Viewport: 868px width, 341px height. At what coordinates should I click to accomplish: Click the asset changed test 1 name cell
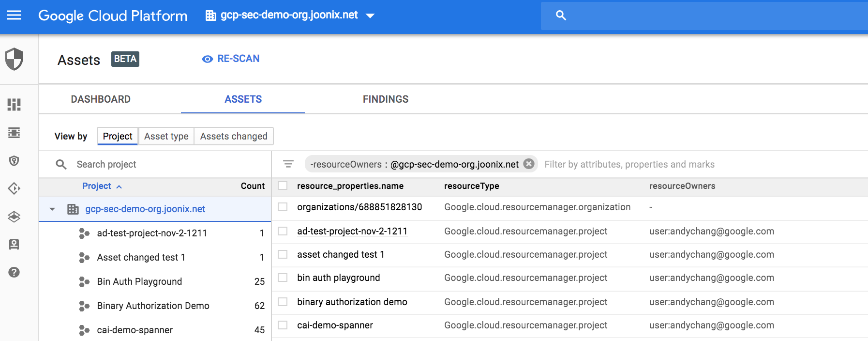(341, 255)
